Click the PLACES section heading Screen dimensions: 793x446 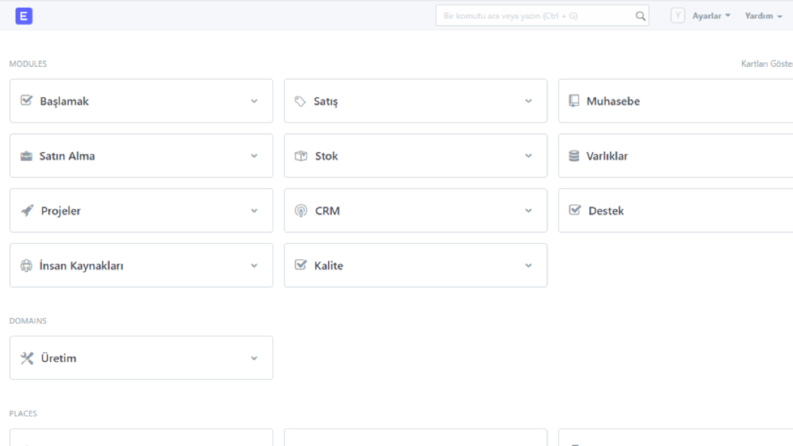click(x=23, y=414)
